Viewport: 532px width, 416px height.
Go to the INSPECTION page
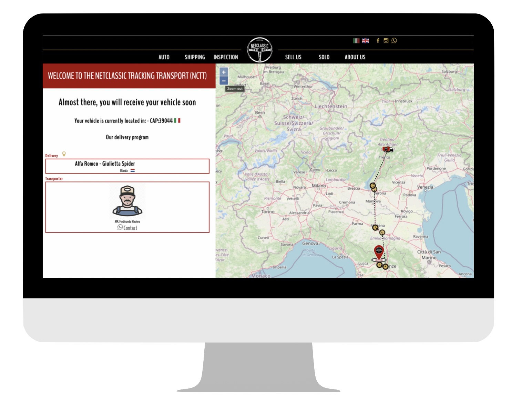226,57
